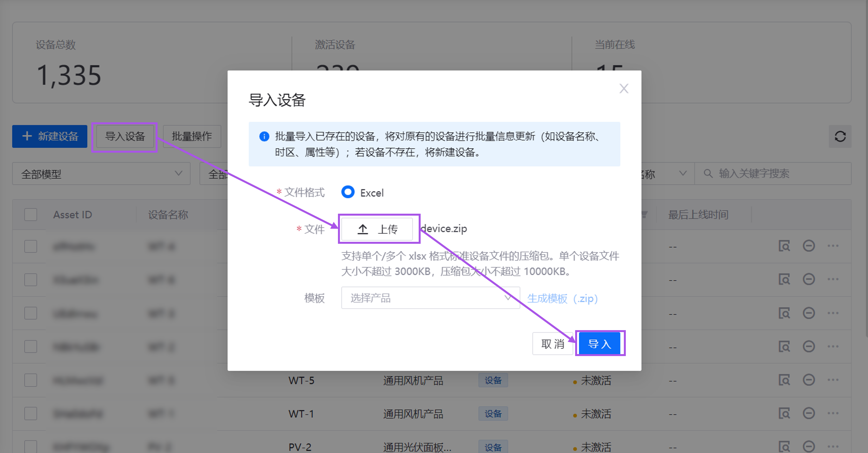Close the 导入设备 dialog with the X
Viewport: 868px width, 453px height.
tap(624, 89)
